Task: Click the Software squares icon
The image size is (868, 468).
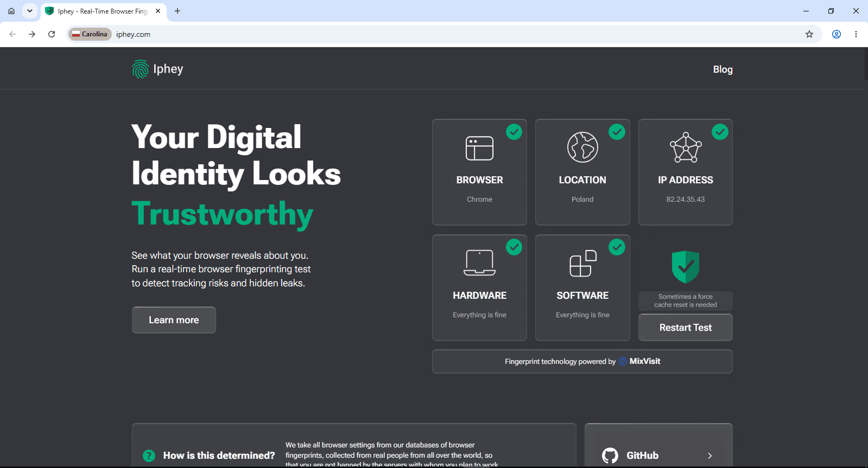Action: [582, 263]
